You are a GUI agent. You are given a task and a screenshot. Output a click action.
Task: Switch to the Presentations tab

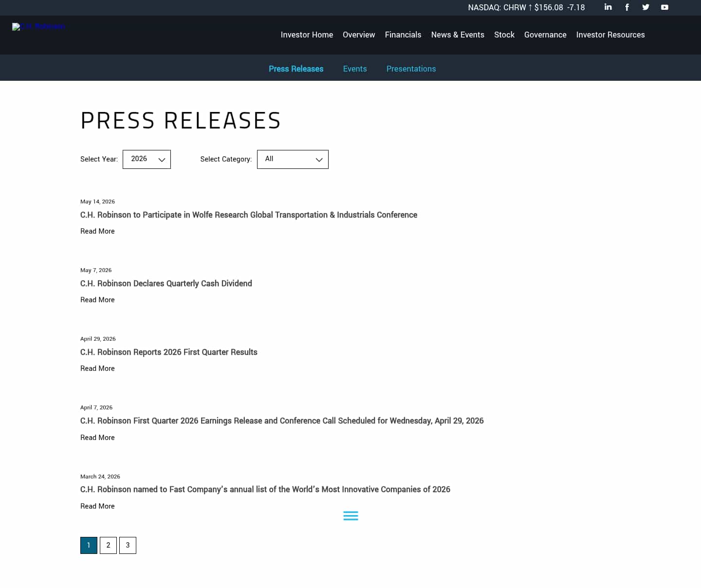[x=411, y=69]
